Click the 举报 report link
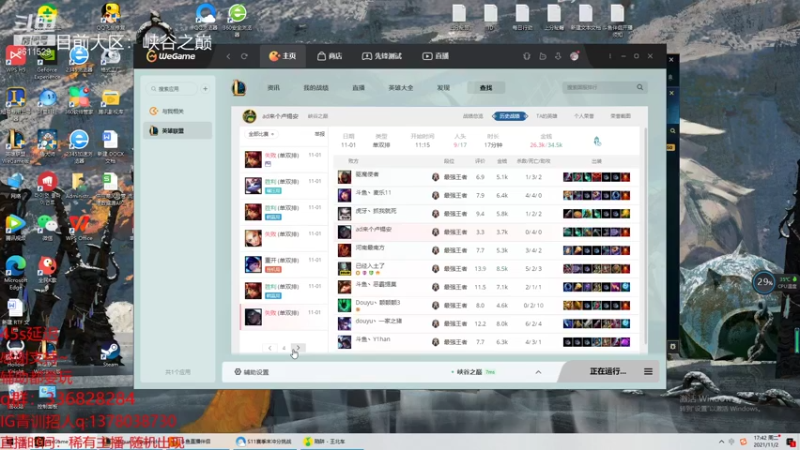 coord(319,134)
